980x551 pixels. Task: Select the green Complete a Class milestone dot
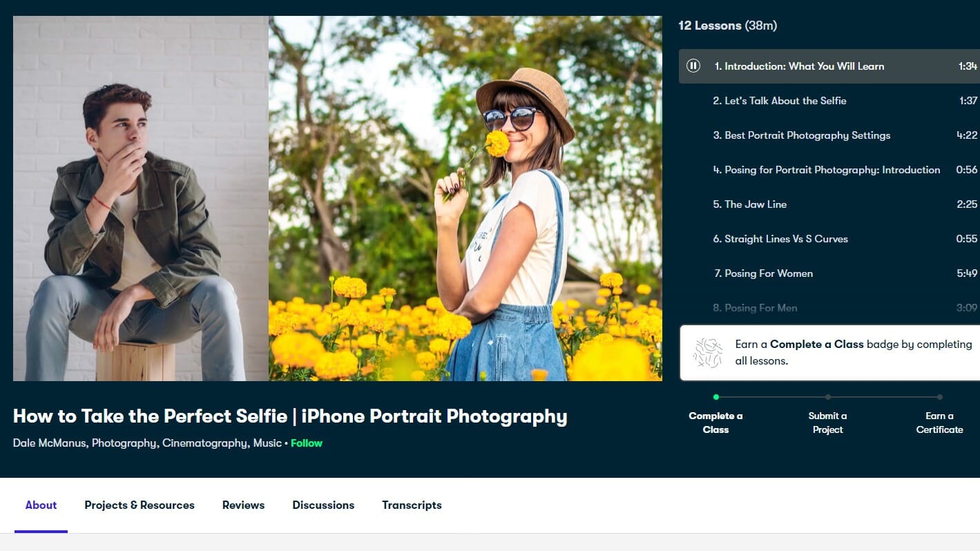(x=716, y=397)
